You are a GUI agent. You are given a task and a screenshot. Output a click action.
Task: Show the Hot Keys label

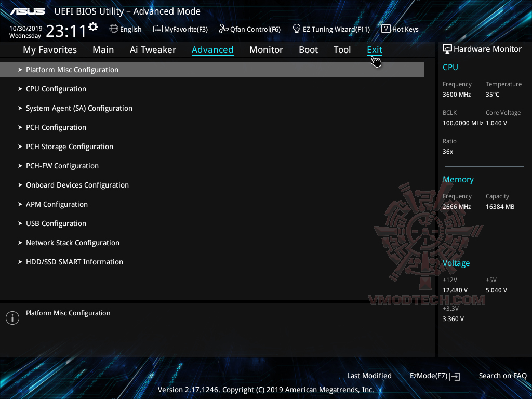[x=405, y=30]
